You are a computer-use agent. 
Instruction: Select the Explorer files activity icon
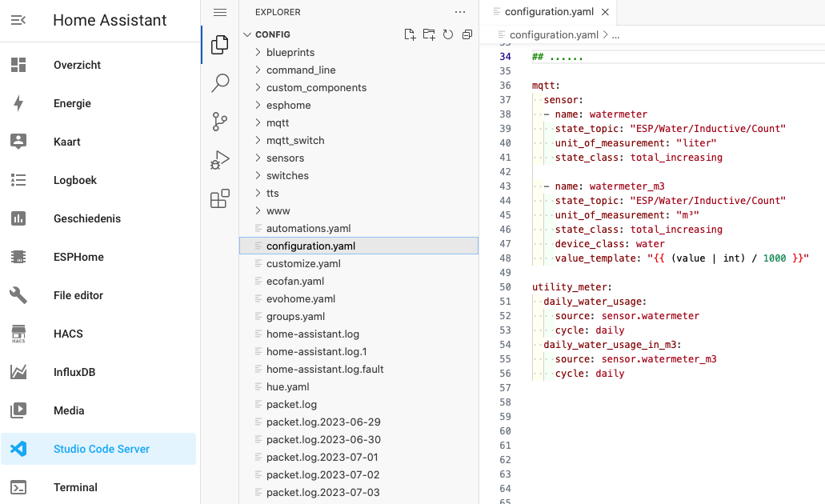click(x=220, y=45)
